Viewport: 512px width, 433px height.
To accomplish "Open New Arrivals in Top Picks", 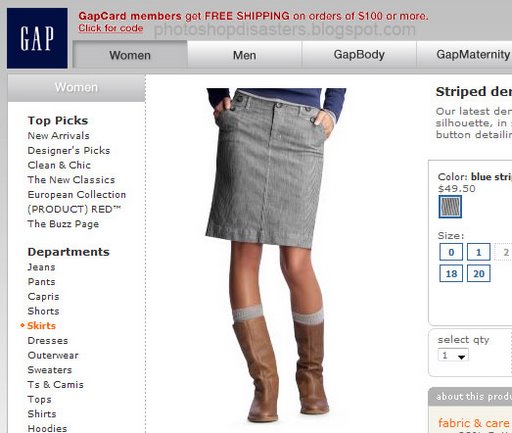I will [x=59, y=136].
